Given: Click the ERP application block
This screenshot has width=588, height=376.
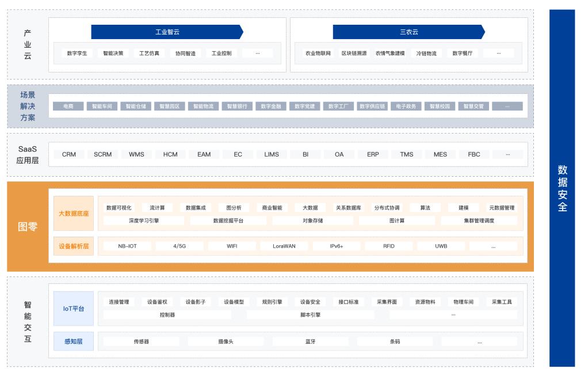Looking at the screenshot, I should pyautogui.click(x=372, y=154).
